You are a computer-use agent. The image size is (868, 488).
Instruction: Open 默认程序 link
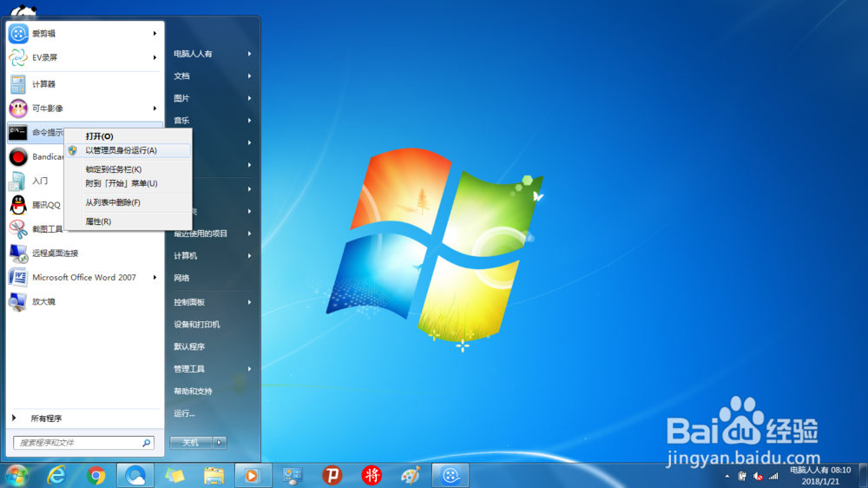point(189,346)
